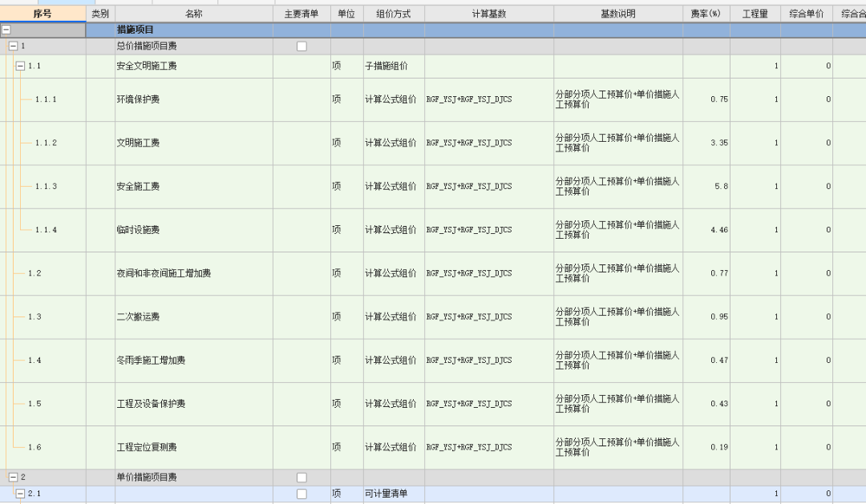This screenshot has width=866, height=504.
Task: Select the 0.47 rate cell
Action: (706, 361)
